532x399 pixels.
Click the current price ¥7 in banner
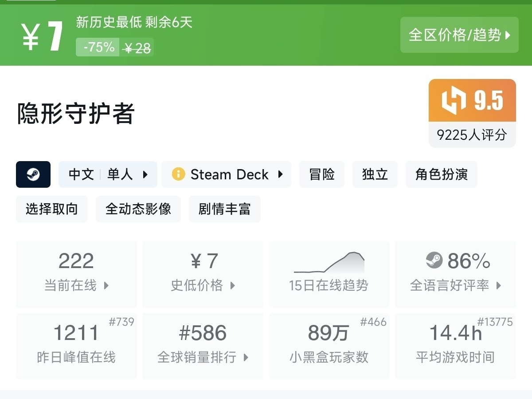click(42, 36)
